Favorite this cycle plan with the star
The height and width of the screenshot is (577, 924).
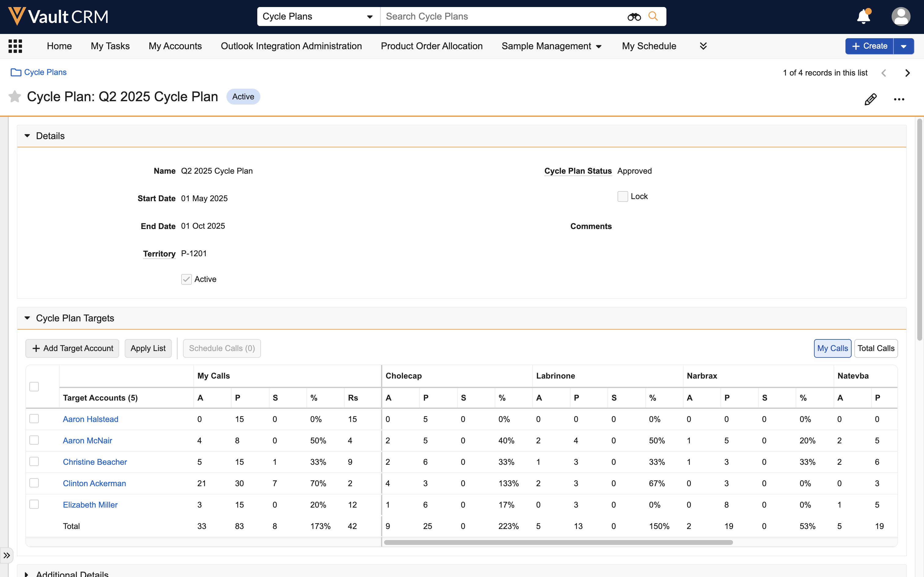14,97
